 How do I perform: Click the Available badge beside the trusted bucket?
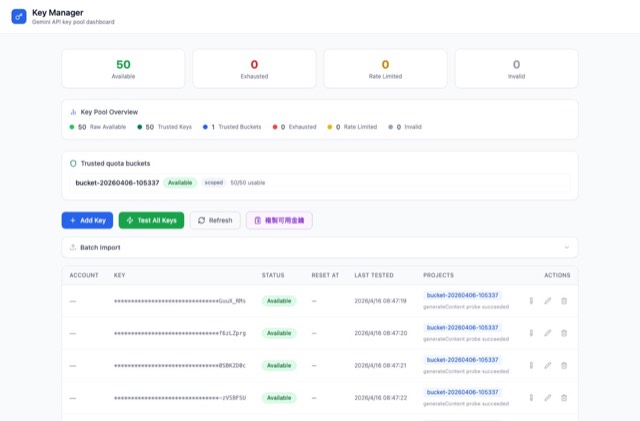pos(180,183)
